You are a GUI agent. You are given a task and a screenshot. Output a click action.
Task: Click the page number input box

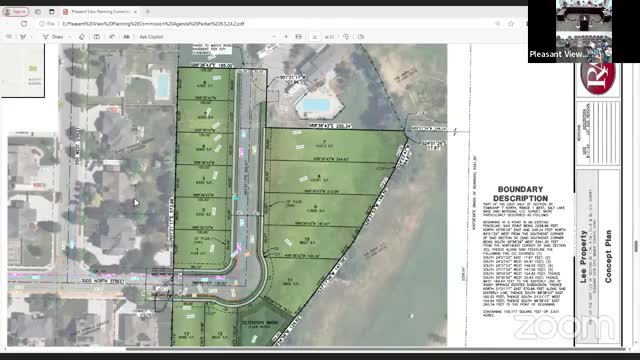[x=315, y=37]
